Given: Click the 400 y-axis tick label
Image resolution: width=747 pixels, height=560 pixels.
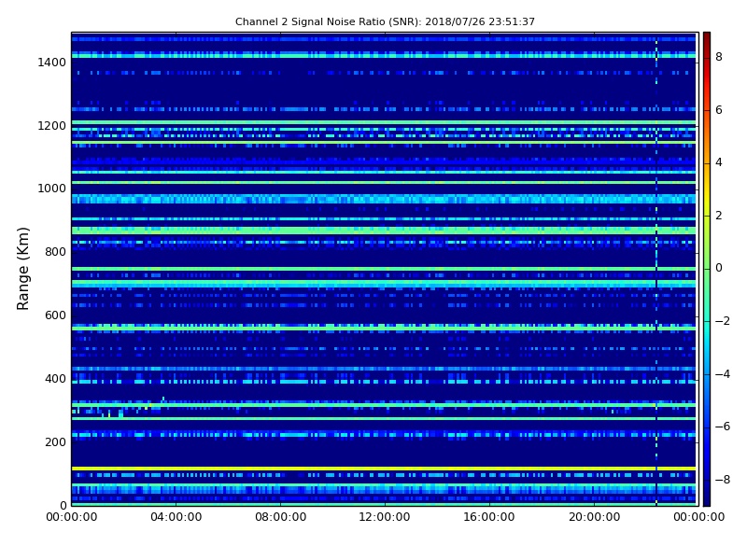Looking at the screenshot, I should pos(55,379).
